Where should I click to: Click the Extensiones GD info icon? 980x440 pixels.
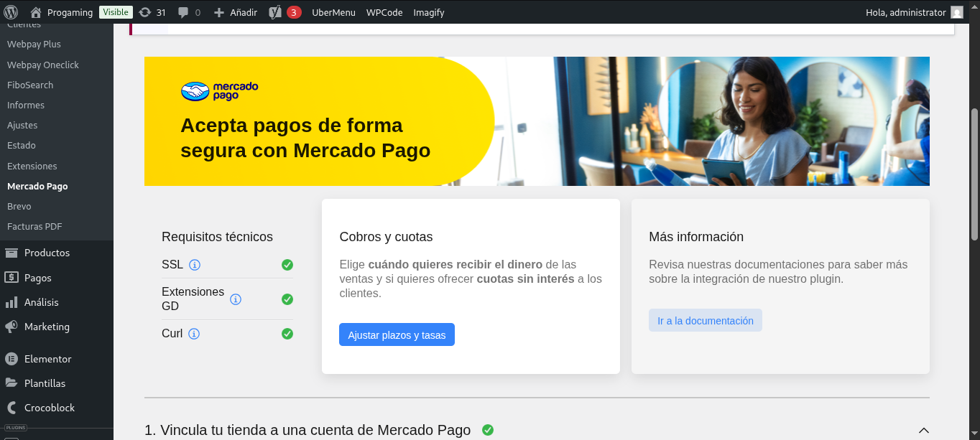[236, 299]
